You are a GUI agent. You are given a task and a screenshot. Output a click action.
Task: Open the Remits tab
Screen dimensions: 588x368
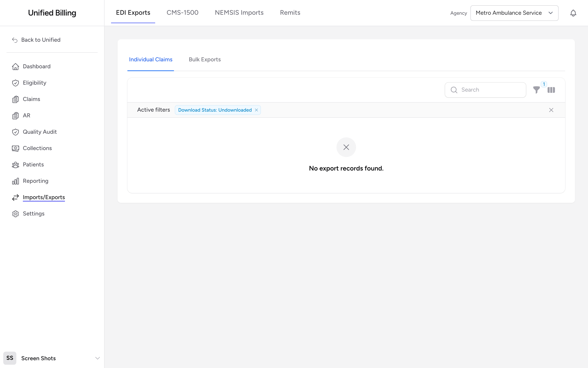click(290, 13)
